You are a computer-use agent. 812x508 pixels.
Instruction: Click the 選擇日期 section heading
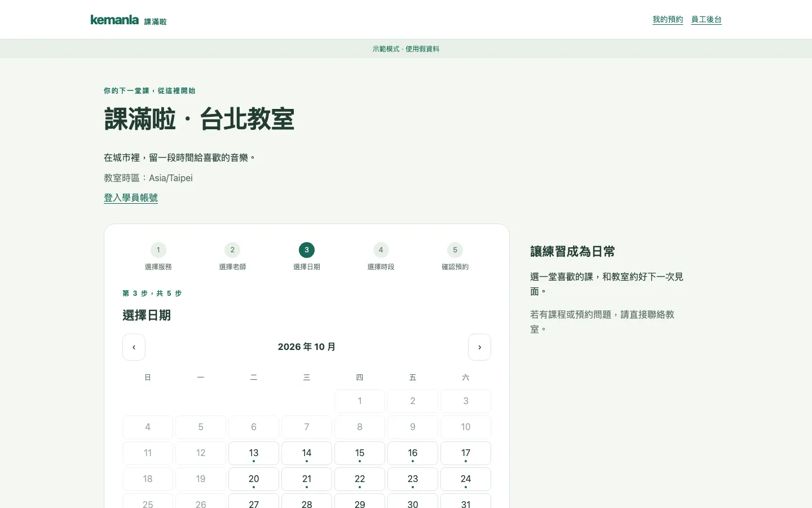(147, 316)
